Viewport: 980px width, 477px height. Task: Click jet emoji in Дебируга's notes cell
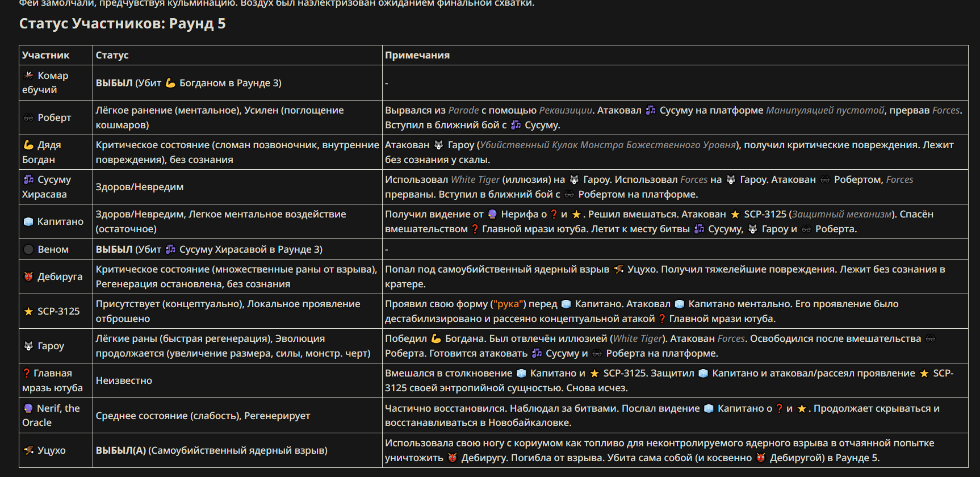(x=618, y=269)
